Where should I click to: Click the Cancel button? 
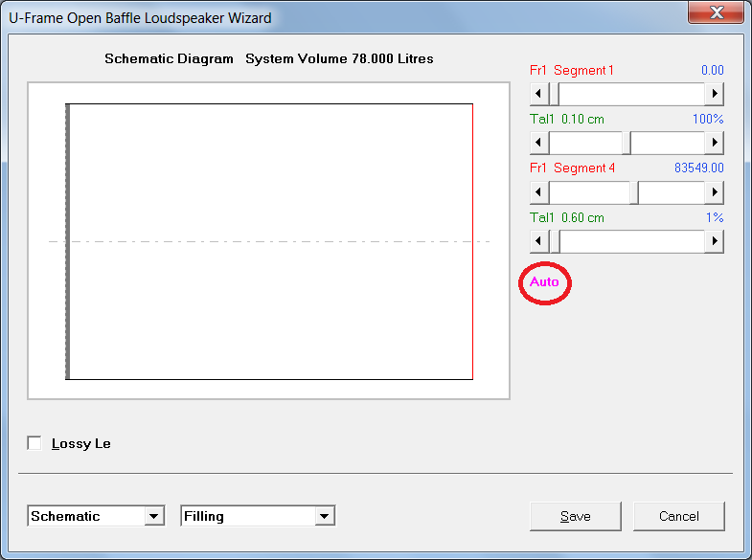coord(679,516)
